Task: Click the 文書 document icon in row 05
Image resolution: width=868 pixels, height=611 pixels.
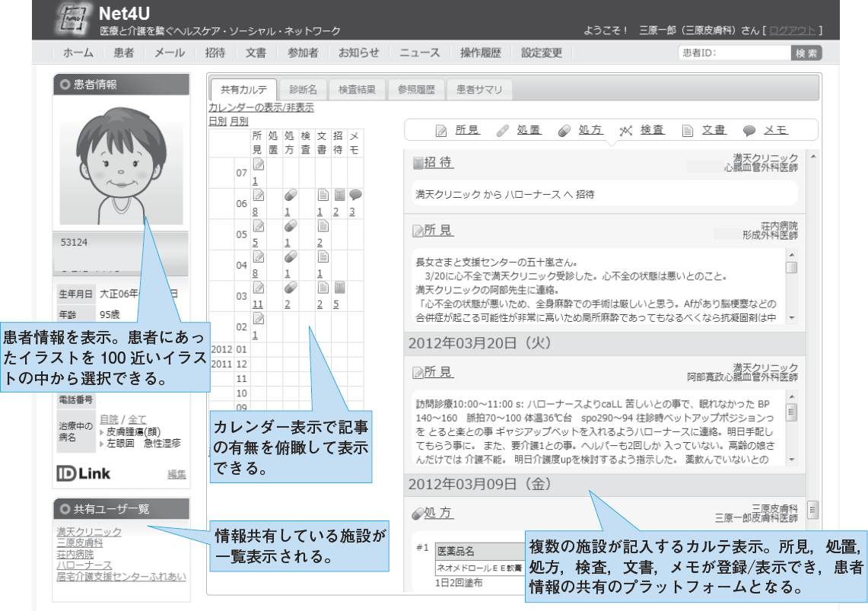Action: [x=323, y=226]
